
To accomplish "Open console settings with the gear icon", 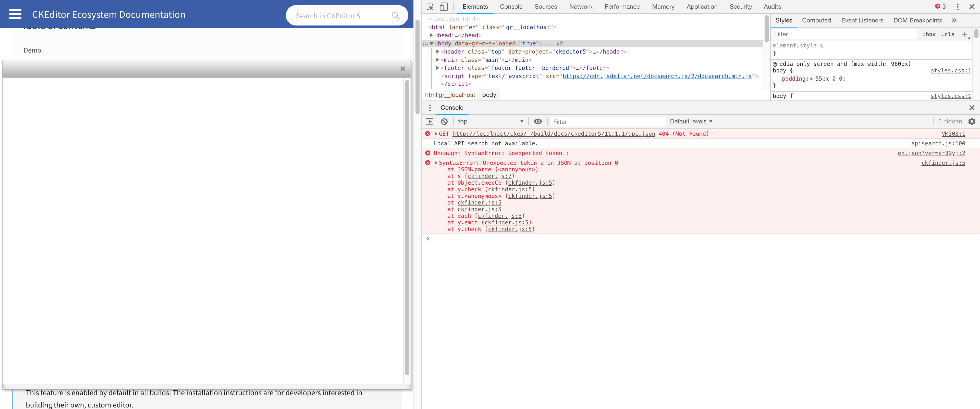I will [x=972, y=121].
